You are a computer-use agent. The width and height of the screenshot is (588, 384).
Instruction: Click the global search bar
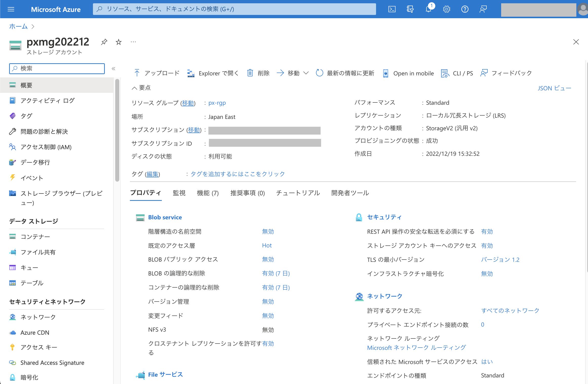pos(234,9)
